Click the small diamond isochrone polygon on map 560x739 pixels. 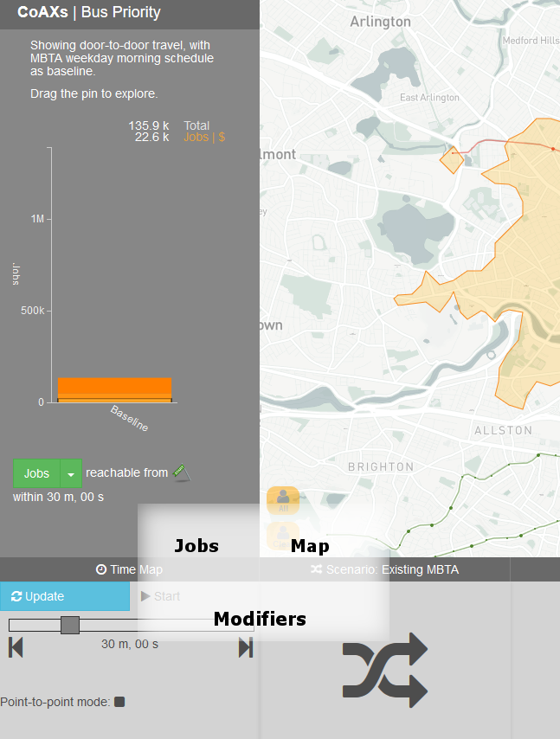[452, 159]
